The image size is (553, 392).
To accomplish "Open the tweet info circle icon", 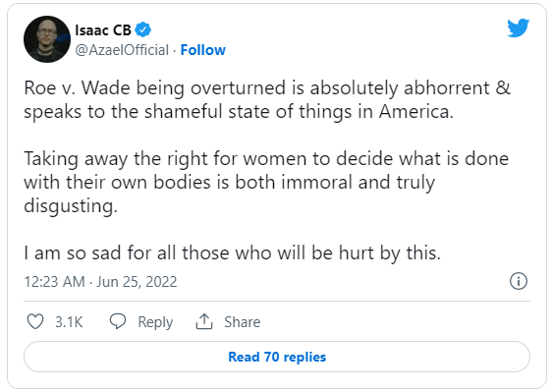I will (x=519, y=281).
